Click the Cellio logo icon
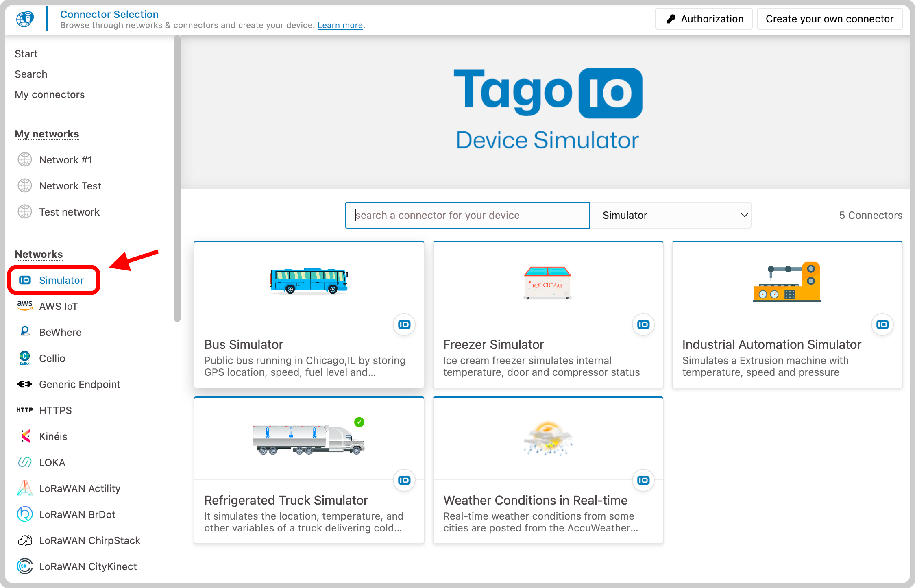915x588 pixels. (25, 358)
